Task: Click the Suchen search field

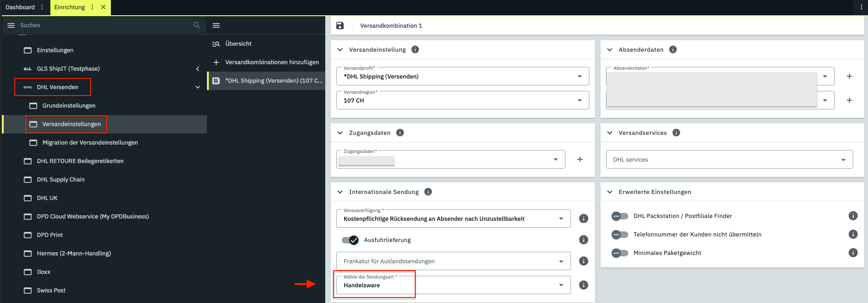Action: (x=102, y=25)
